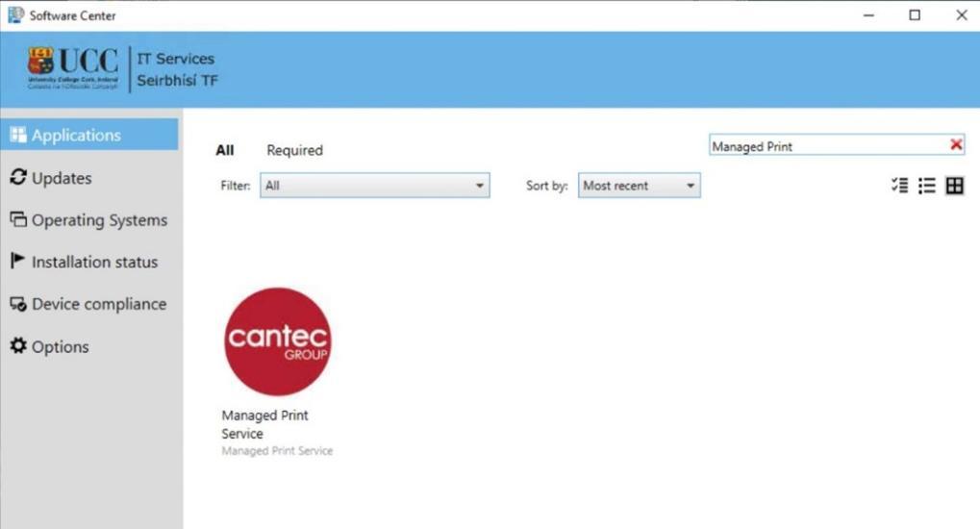Click the UCC crest logo
This screenshot has height=529, width=980.
[40, 63]
